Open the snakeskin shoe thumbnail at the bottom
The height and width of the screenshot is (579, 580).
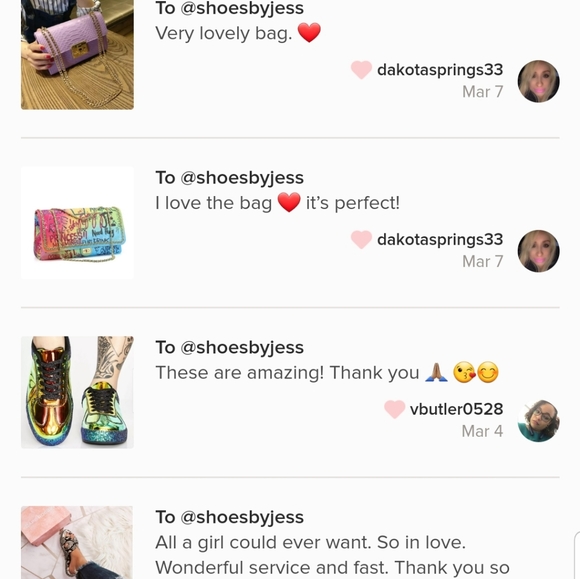coord(77,542)
